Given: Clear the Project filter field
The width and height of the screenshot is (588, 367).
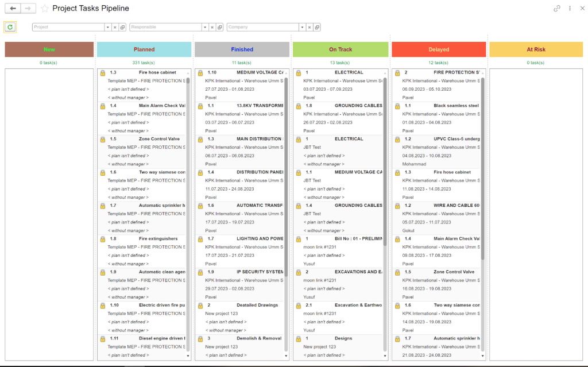Looking at the screenshot, I should [115, 27].
